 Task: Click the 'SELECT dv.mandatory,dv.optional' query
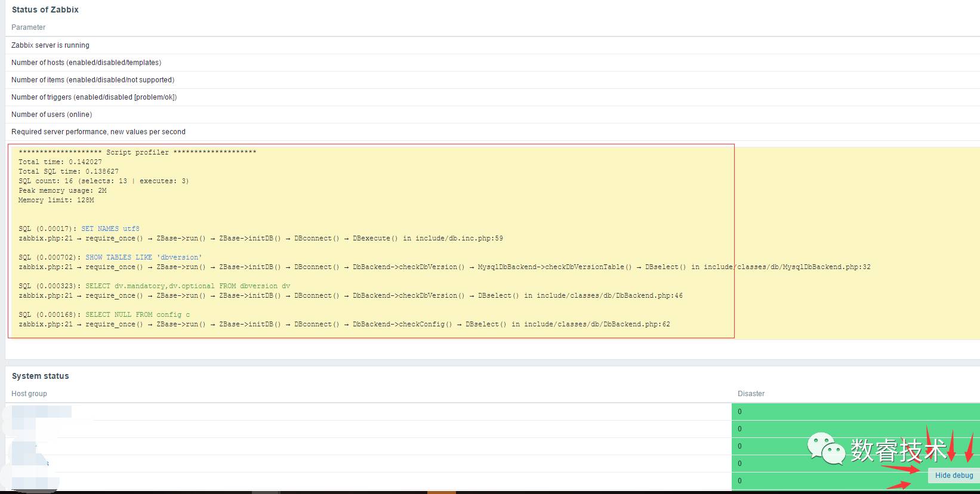pyautogui.click(x=188, y=286)
